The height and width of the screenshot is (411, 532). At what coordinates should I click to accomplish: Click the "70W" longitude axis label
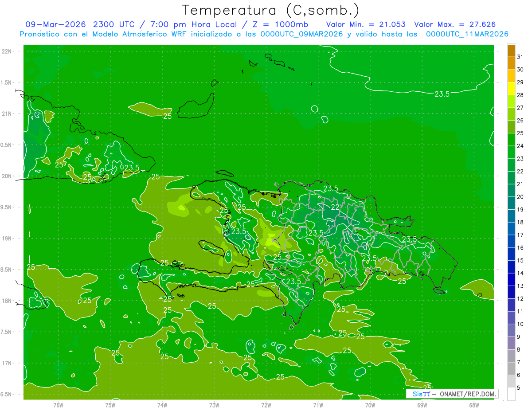click(x=370, y=405)
